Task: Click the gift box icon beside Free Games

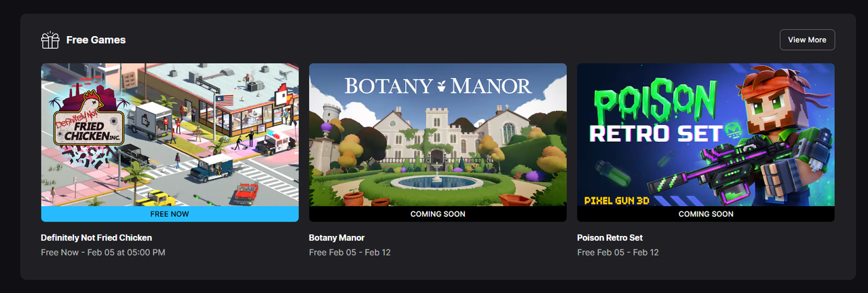Action: [x=50, y=40]
